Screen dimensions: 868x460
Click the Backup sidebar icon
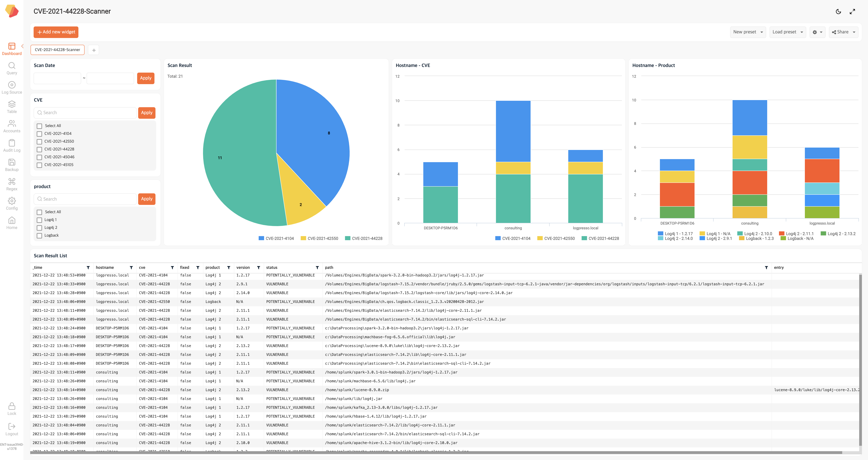[12, 162]
